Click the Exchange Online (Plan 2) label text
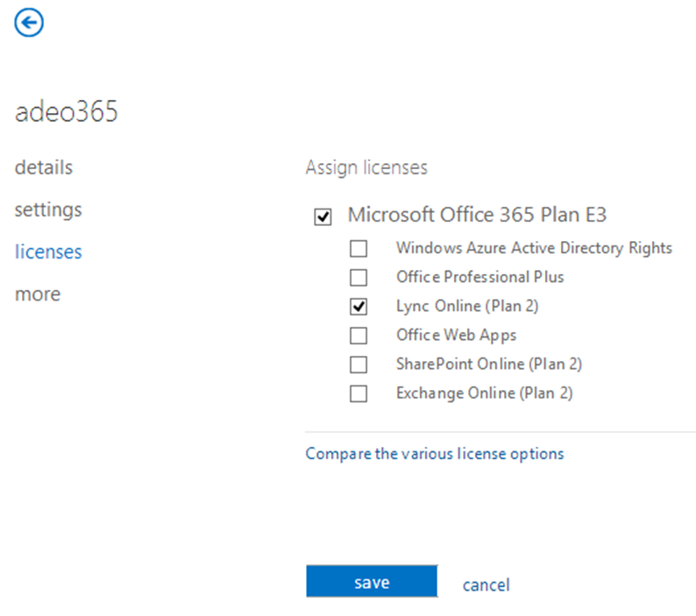The height and width of the screenshot is (616, 696). point(484,393)
